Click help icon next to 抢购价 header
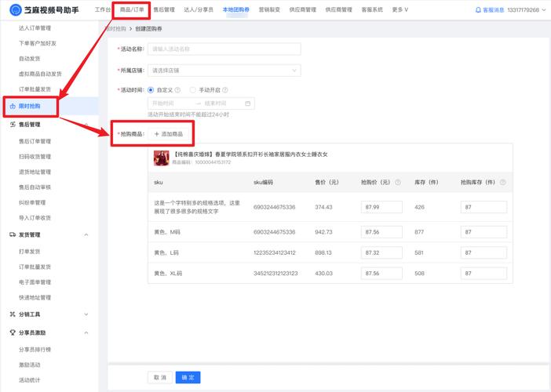Screen dimensions: 551x392 point(398,182)
